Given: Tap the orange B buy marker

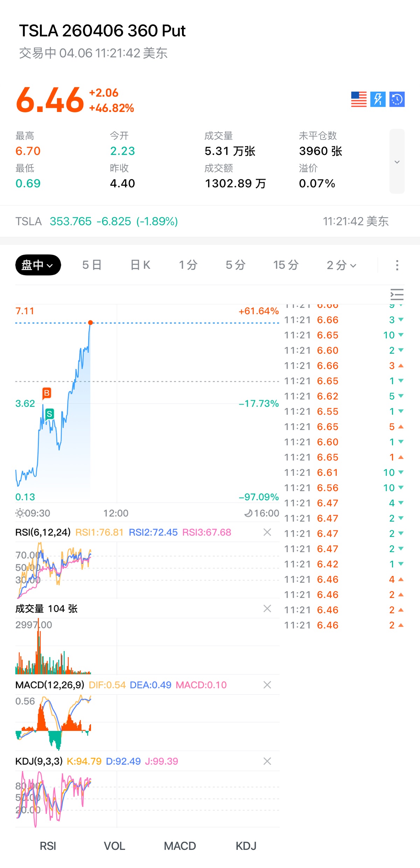Looking at the screenshot, I should [x=47, y=393].
